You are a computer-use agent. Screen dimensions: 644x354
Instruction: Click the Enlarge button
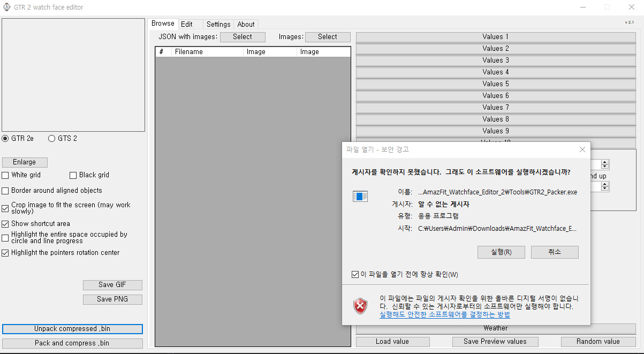click(25, 162)
